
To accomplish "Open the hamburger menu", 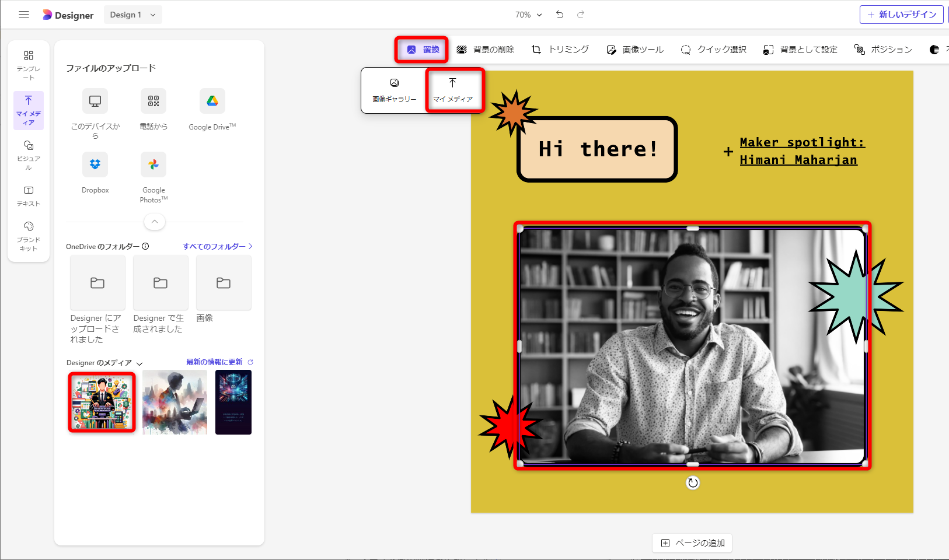I will [x=24, y=14].
